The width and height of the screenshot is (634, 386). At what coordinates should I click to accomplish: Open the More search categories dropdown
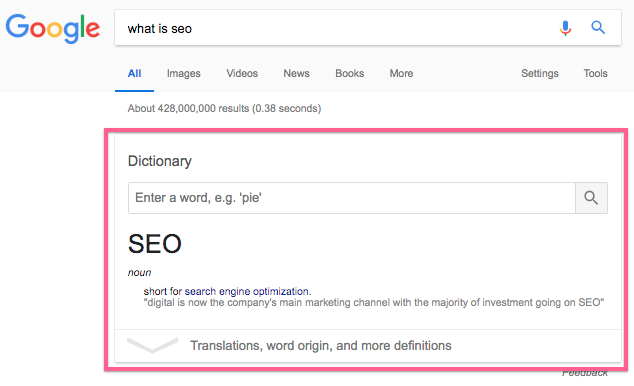point(401,73)
